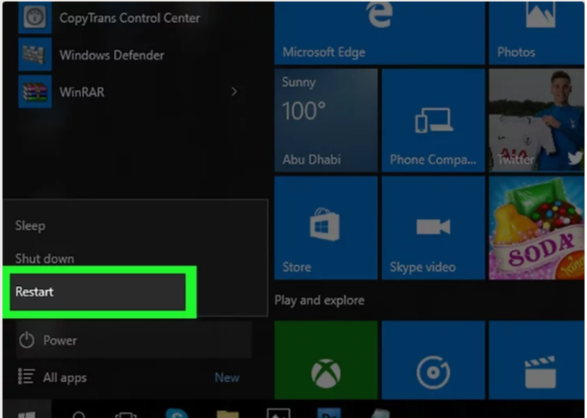This screenshot has width=587, height=418.
Task: Launch the Candy Crush Soda tile
Action: (536, 228)
